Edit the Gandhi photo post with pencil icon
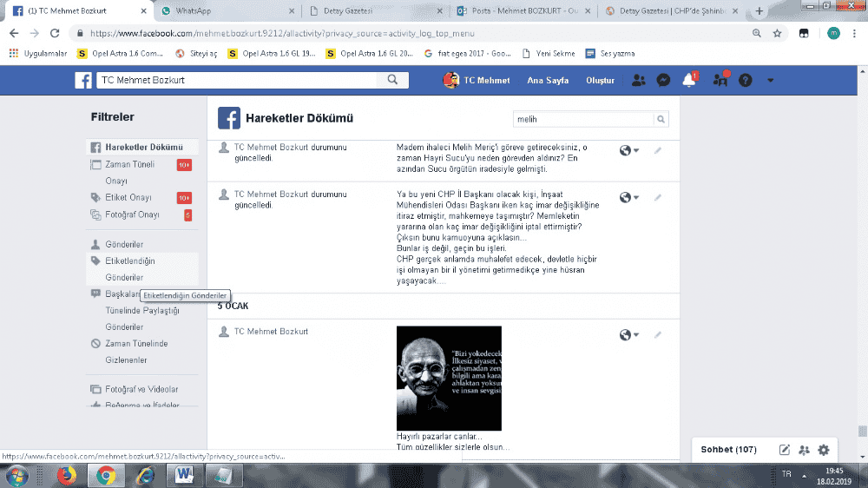Viewport: 868px width, 488px height. (657, 334)
